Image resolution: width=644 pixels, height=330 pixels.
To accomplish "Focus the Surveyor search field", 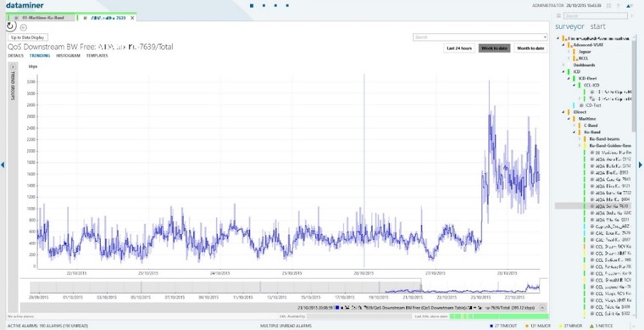I will (596, 15).
